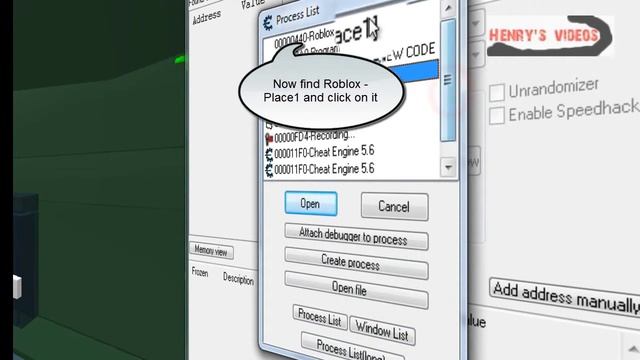Click the Recording process red icon
The height and width of the screenshot is (360, 640).
tap(269, 139)
